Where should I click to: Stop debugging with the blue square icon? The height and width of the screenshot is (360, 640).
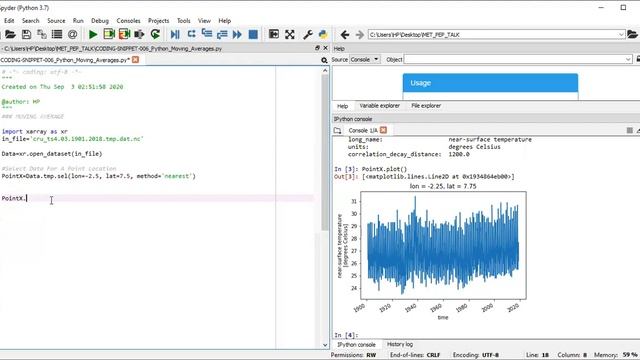[253, 34]
